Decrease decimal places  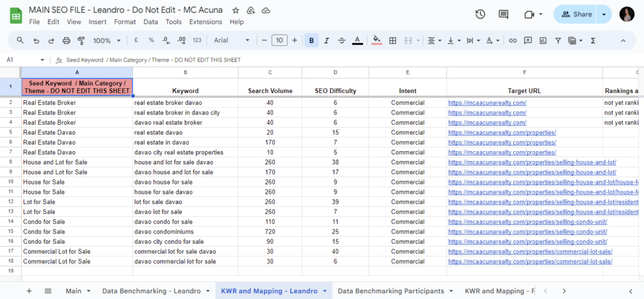166,40
